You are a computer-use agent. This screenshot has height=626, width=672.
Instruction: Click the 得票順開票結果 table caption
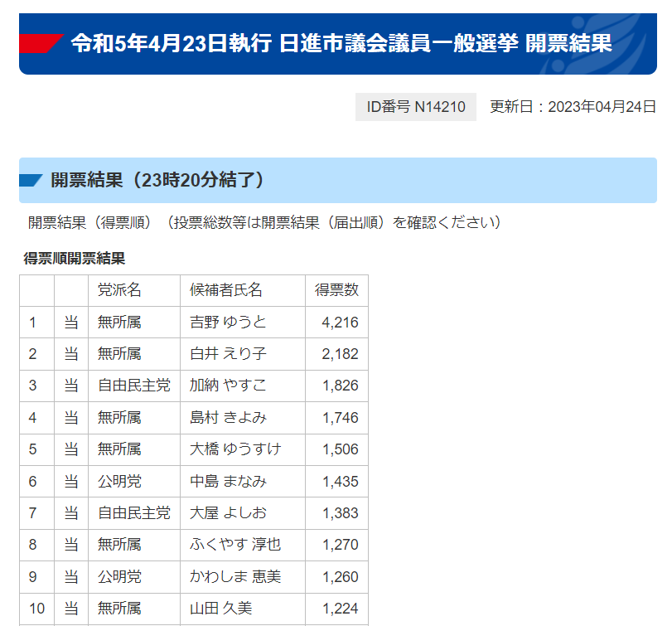coord(75,259)
